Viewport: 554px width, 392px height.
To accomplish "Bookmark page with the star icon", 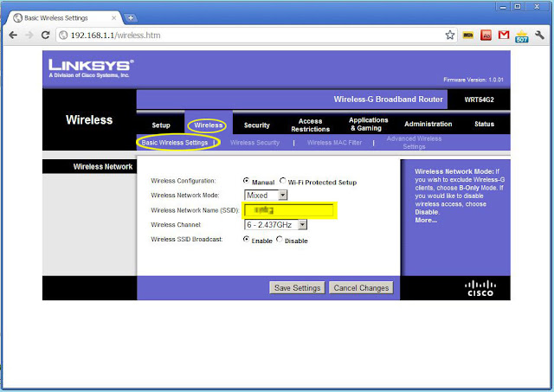I will click(449, 35).
